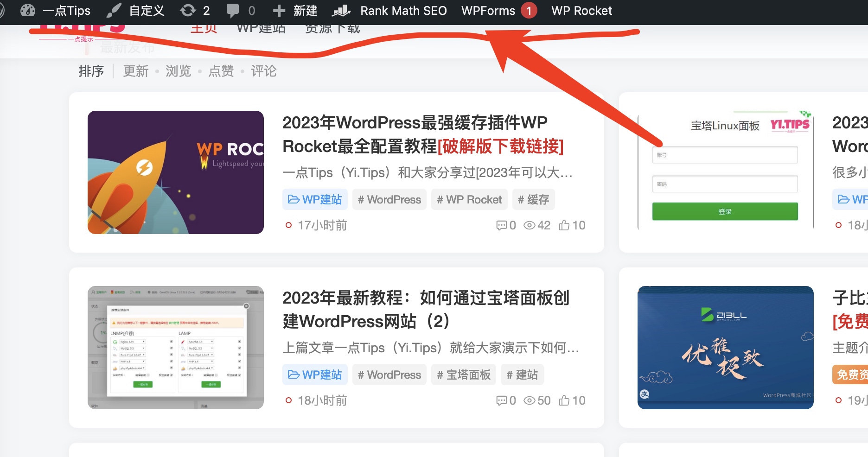Click the 18小时前 timestamp under 宝塔面板 post
This screenshot has height=457, width=868.
point(322,401)
